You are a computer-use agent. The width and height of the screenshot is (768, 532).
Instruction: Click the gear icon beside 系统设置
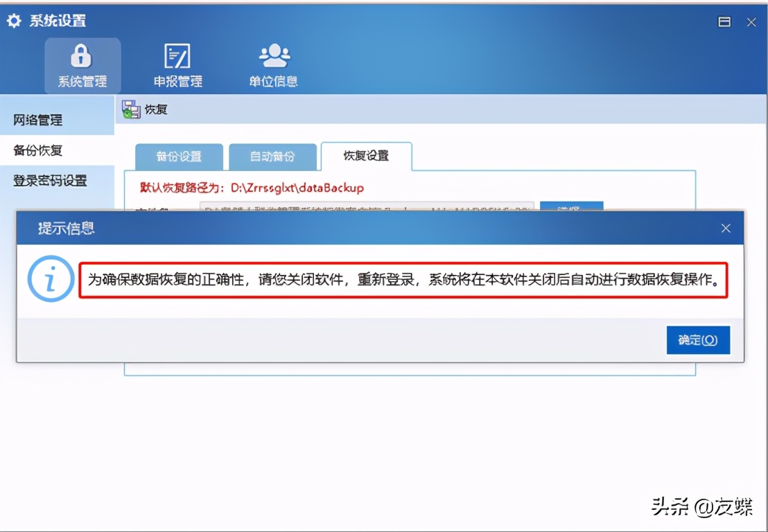(x=13, y=21)
